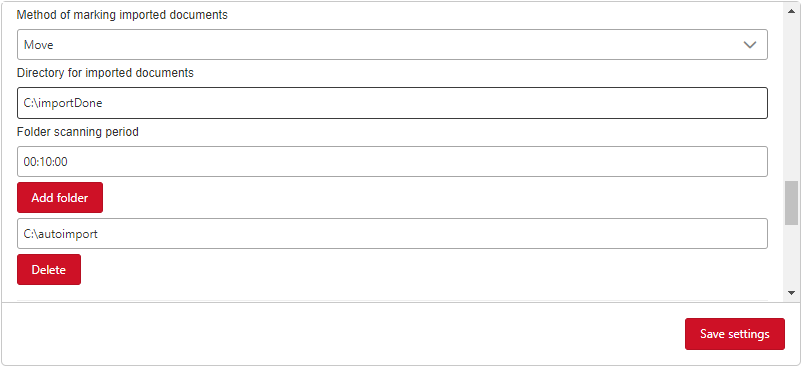Click empty footer area left of Save settings
The width and height of the screenshot is (802, 367).
tap(343, 334)
